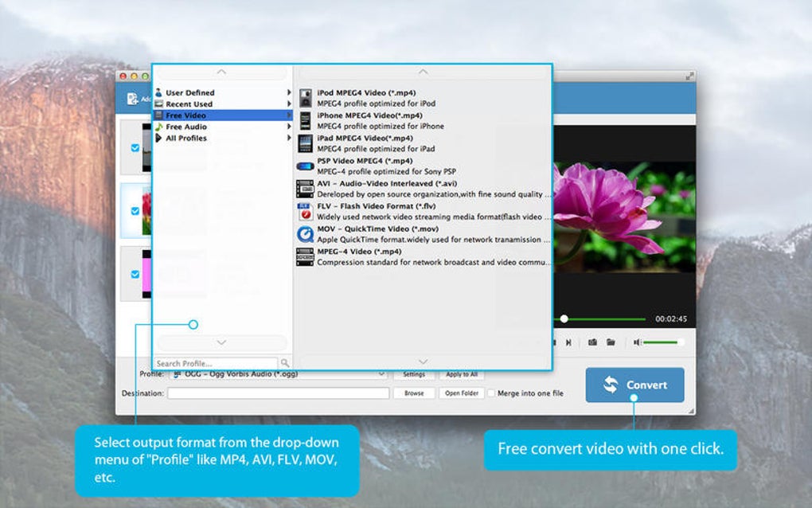Screen dimensions: 812x508
Task: Click the flower video preview area
Action: [625, 217]
